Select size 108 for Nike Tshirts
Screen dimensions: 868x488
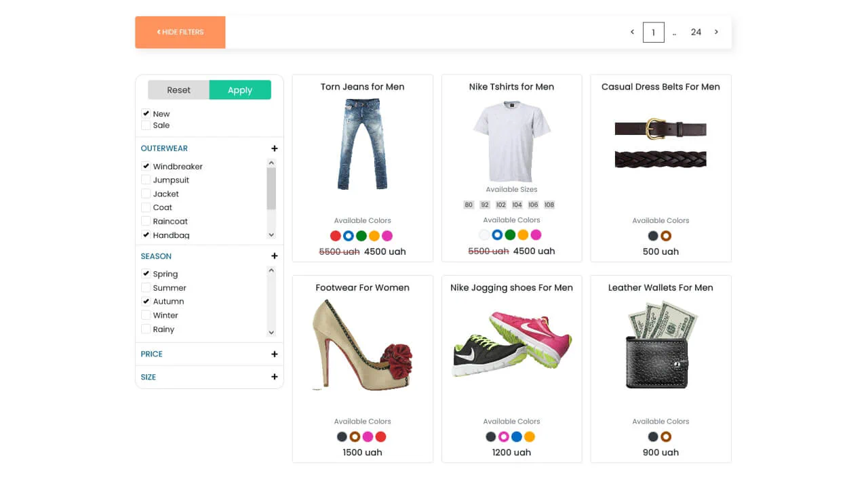click(x=549, y=205)
